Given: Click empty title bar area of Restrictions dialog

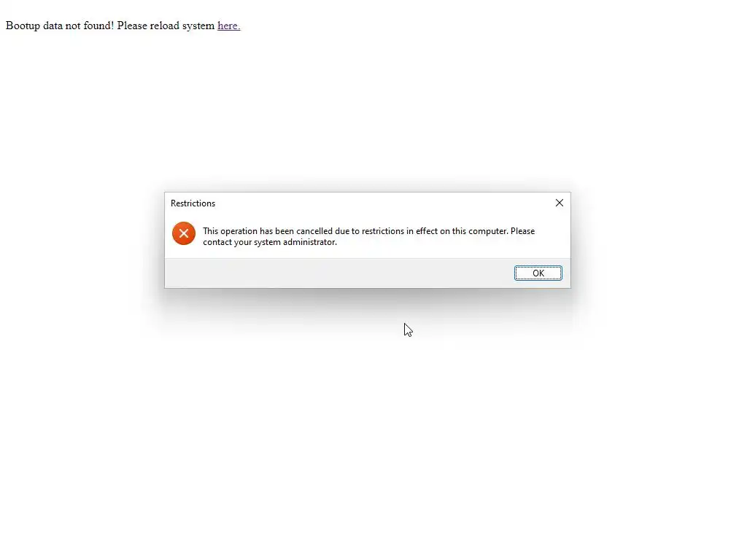Looking at the screenshot, I should [x=381, y=203].
